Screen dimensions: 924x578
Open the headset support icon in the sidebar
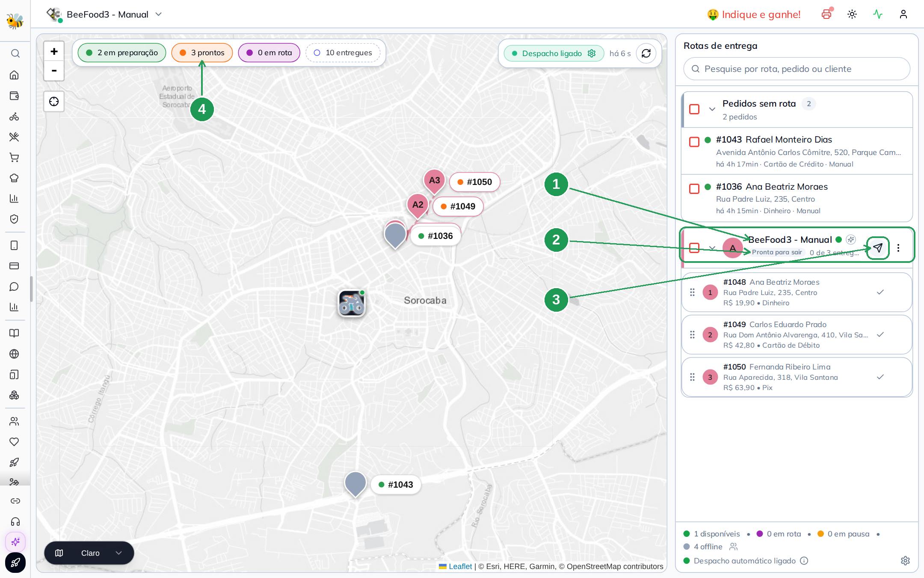pos(15,521)
